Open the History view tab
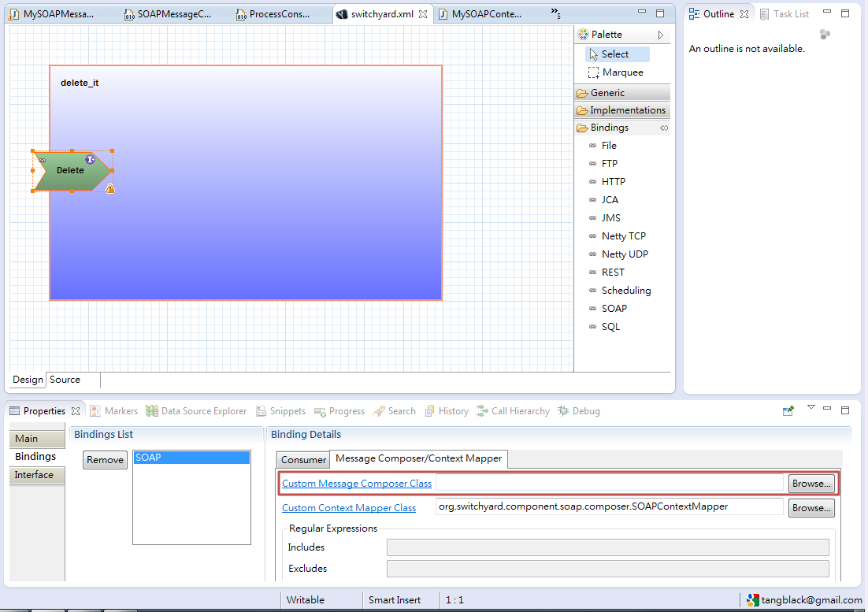 point(447,411)
